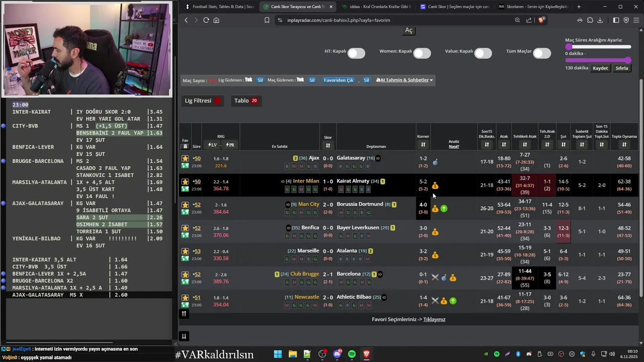The height and width of the screenshot is (362, 644).
Task: Open File Explorer from taskbar
Action: click(x=292, y=354)
